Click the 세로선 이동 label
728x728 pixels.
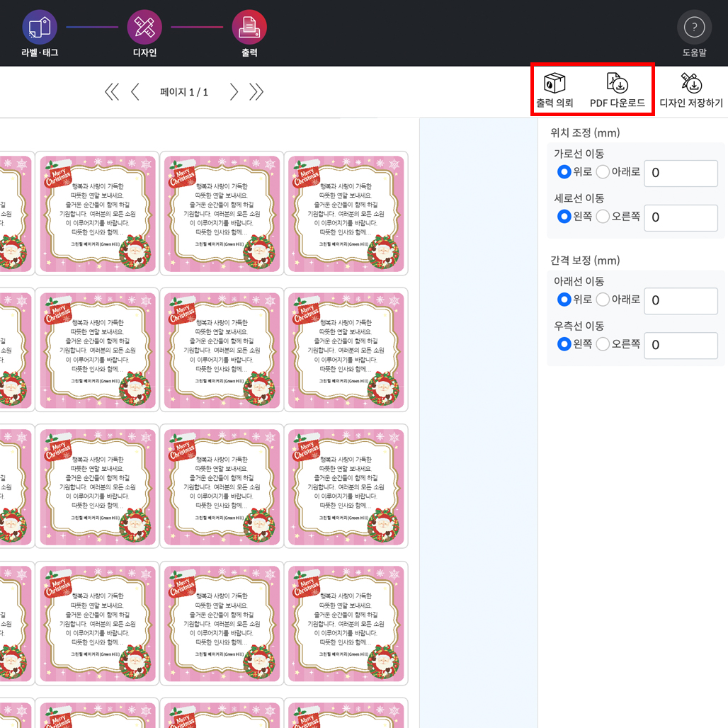[x=579, y=198]
